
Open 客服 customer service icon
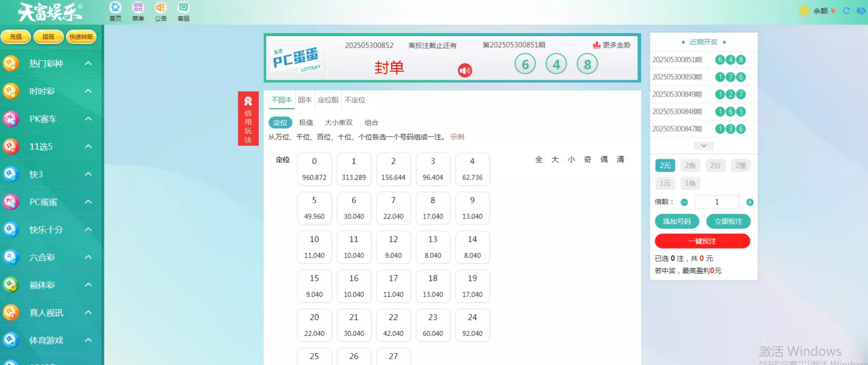coord(183,11)
